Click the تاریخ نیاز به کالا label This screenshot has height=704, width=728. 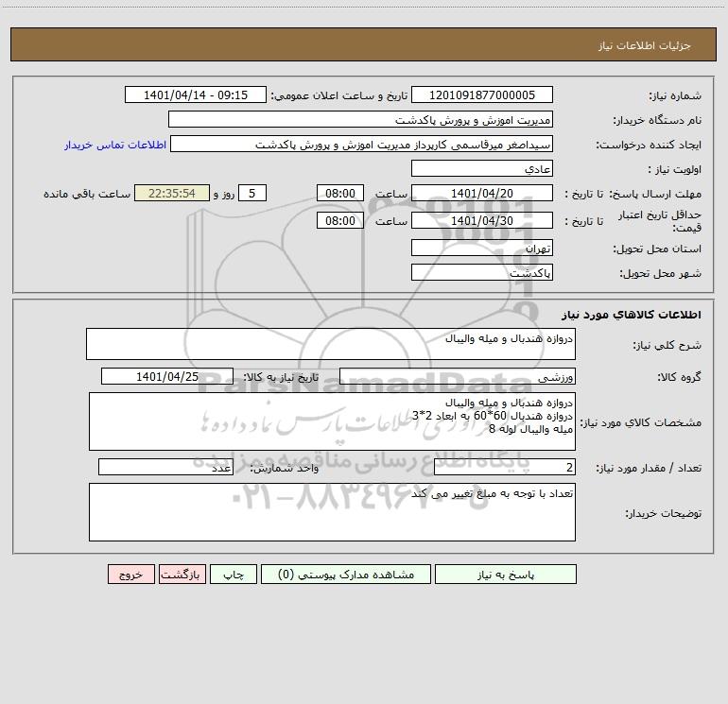(x=282, y=377)
